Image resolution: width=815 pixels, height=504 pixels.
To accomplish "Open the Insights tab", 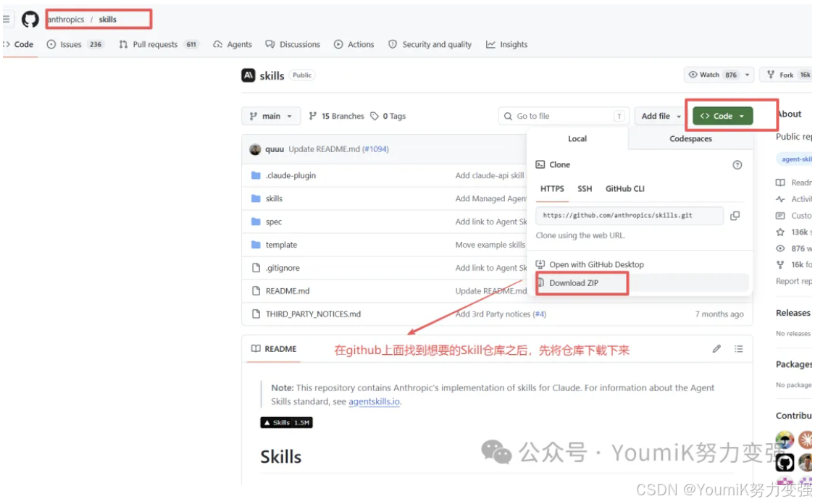I will 507,44.
